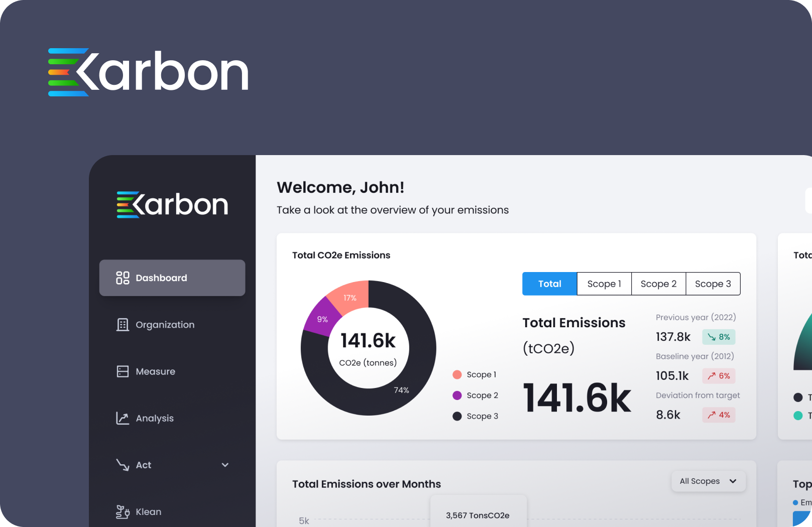The image size is (812, 527).
Task: Open the All Scopes dropdown
Action: [x=700, y=481]
